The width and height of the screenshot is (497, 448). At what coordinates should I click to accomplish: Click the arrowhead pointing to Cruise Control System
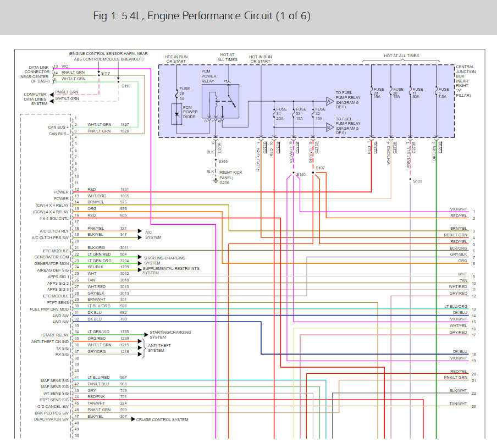pyautogui.click(x=134, y=419)
